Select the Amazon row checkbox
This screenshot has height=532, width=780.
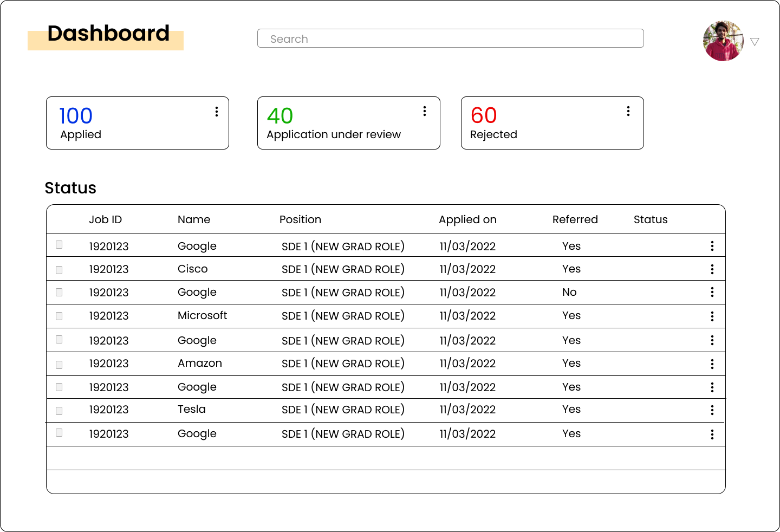click(58, 364)
